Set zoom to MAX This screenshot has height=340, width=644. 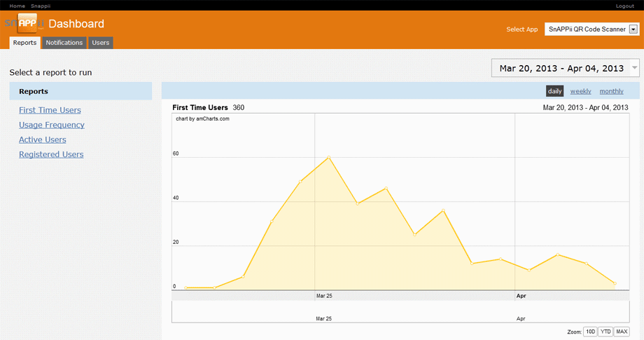(x=622, y=332)
